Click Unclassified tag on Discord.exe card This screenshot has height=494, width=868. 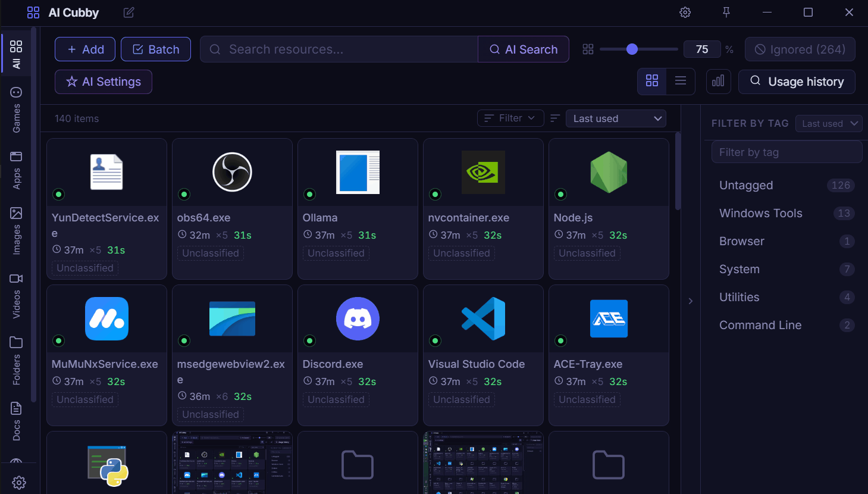click(336, 399)
